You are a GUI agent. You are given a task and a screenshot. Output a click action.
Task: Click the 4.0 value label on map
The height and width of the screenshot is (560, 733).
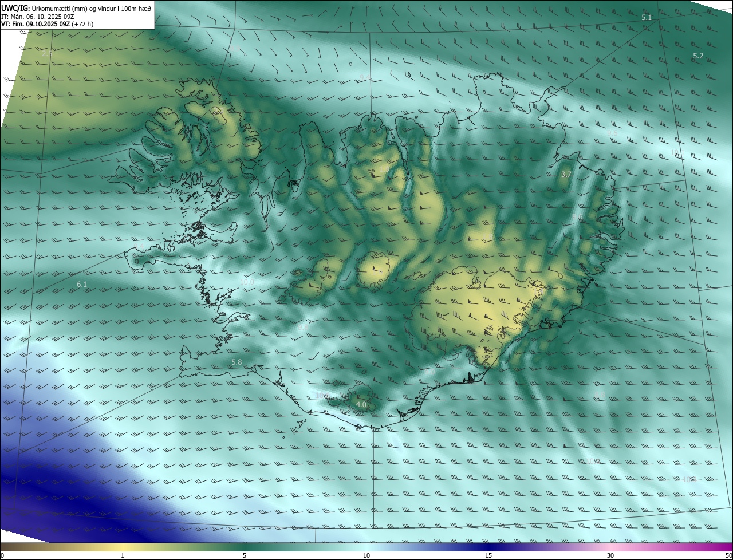click(361, 405)
